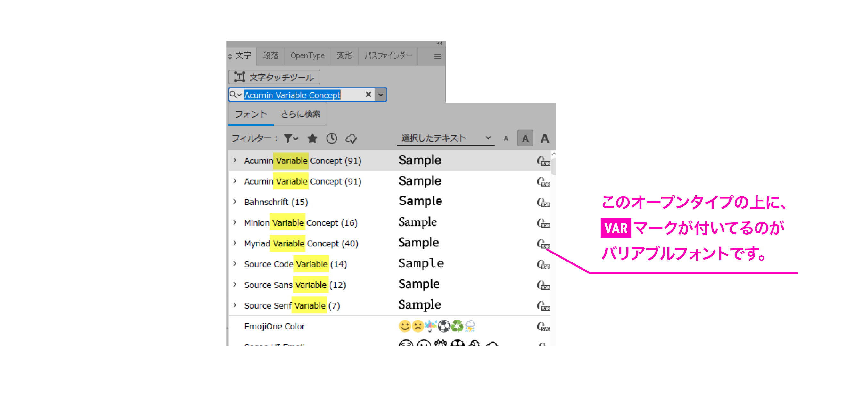Click the VAR icon on Source Code Variable row
Image resolution: width=868 pixels, height=400 pixels.
click(543, 264)
